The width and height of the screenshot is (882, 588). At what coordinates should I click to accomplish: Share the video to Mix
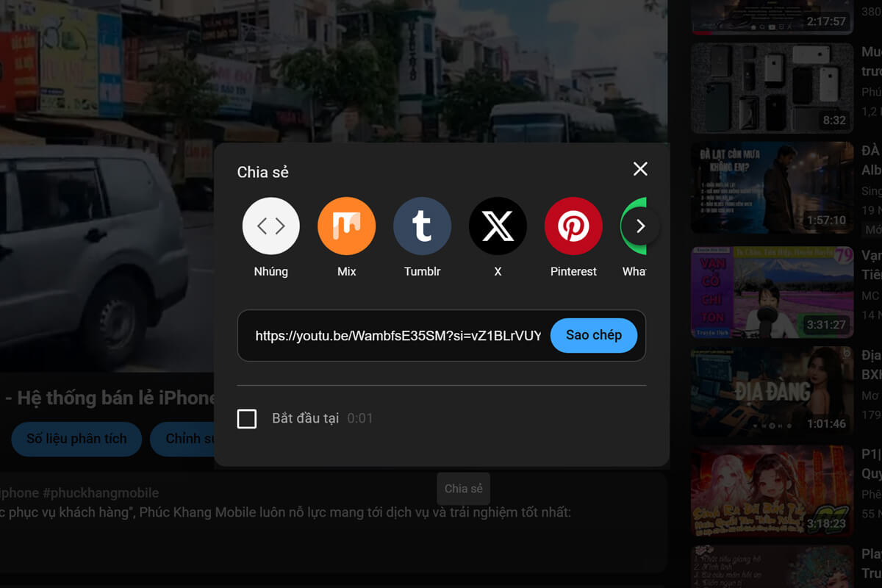(346, 226)
